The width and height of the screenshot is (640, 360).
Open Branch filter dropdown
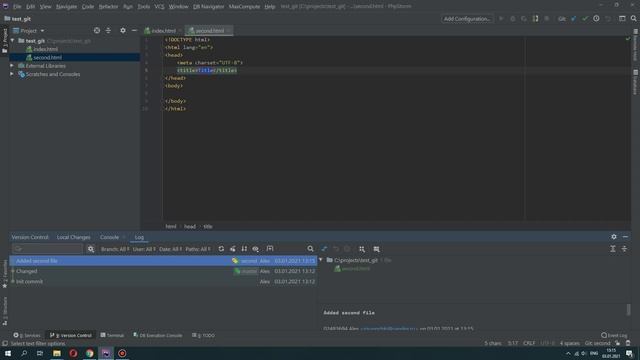click(115, 249)
